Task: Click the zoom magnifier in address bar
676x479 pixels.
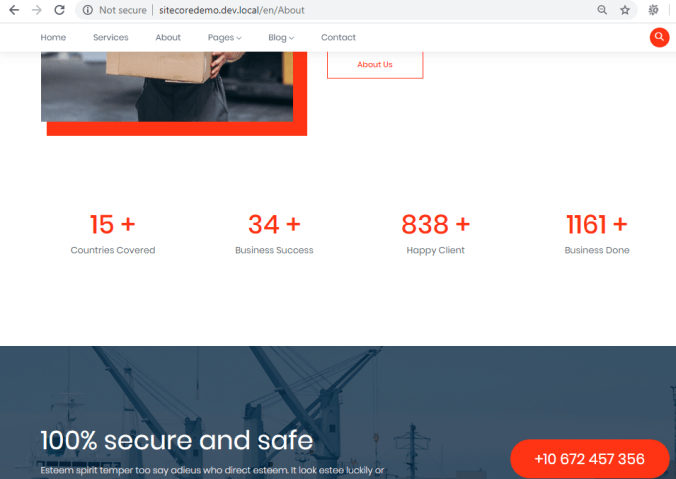Action: [601, 10]
